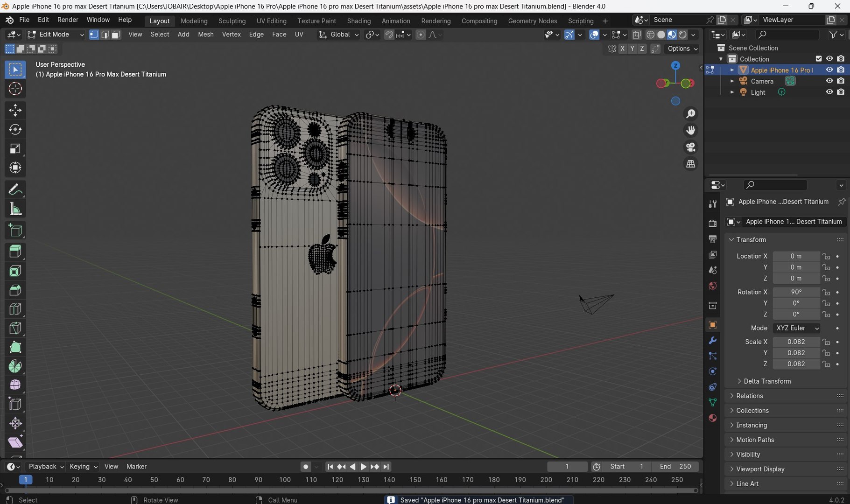Image resolution: width=850 pixels, height=504 pixels.
Task: Open the Material properties tab
Action: click(712, 418)
